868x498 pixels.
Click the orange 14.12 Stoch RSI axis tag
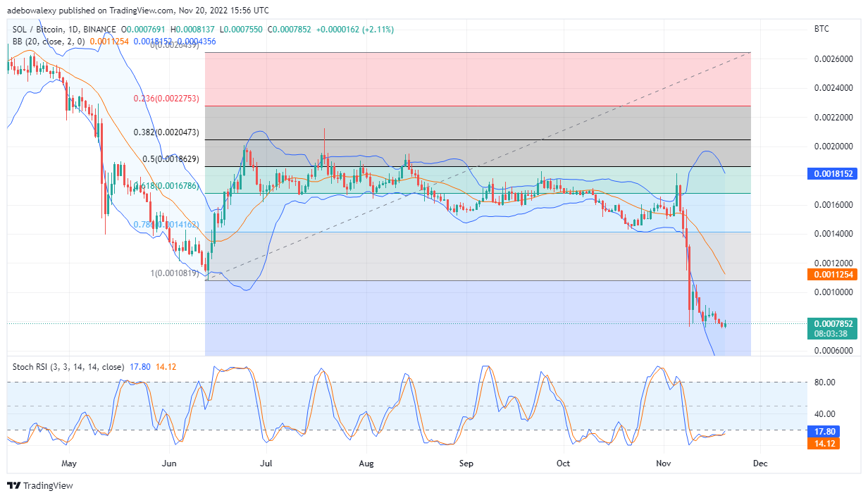click(x=824, y=444)
